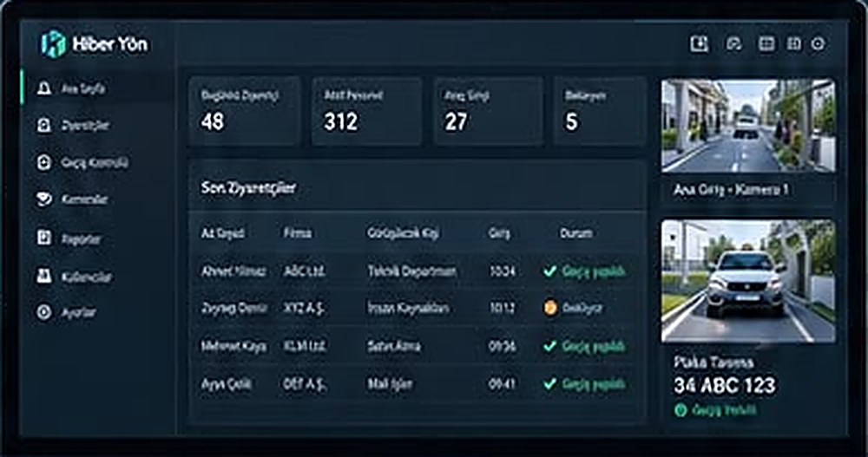
Task: Select the stat card showing 312
Action: tap(366, 111)
